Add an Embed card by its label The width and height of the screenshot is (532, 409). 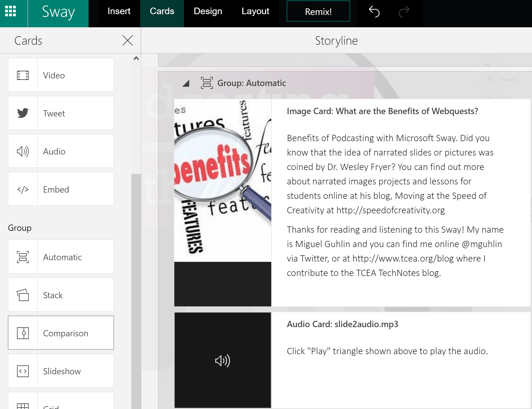tap(56, 190)
